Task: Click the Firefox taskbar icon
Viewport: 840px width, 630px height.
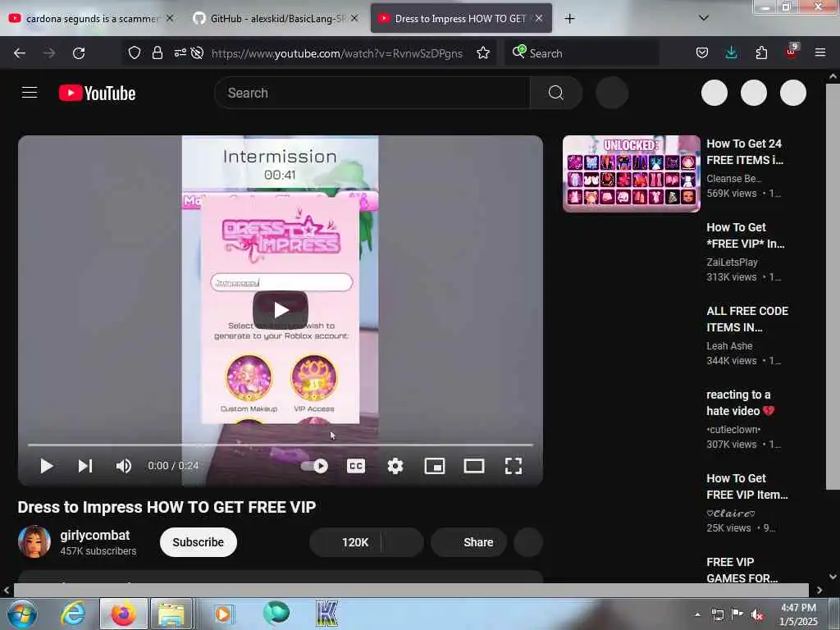Action: (x=124, y=614)
